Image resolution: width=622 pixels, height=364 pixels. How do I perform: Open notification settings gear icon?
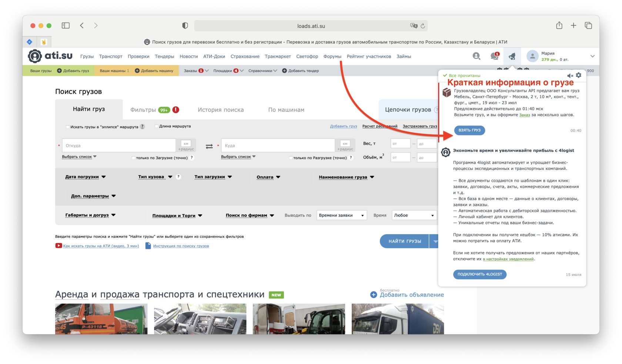click(579, 75)
